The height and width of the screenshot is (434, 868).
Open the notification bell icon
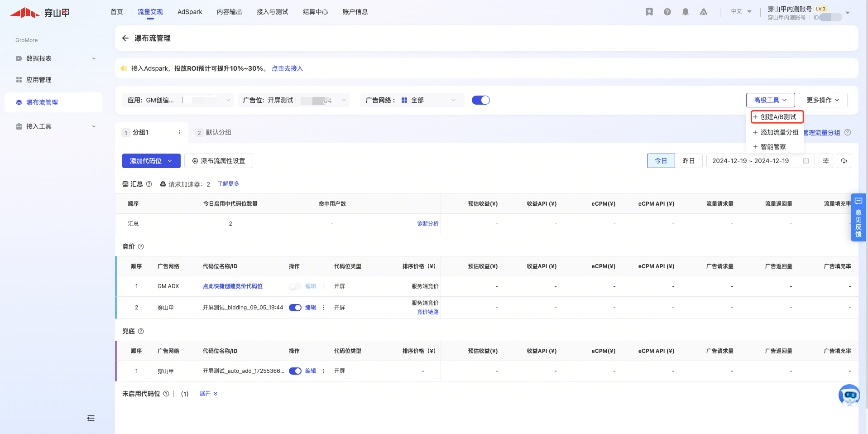coord(685,12)
